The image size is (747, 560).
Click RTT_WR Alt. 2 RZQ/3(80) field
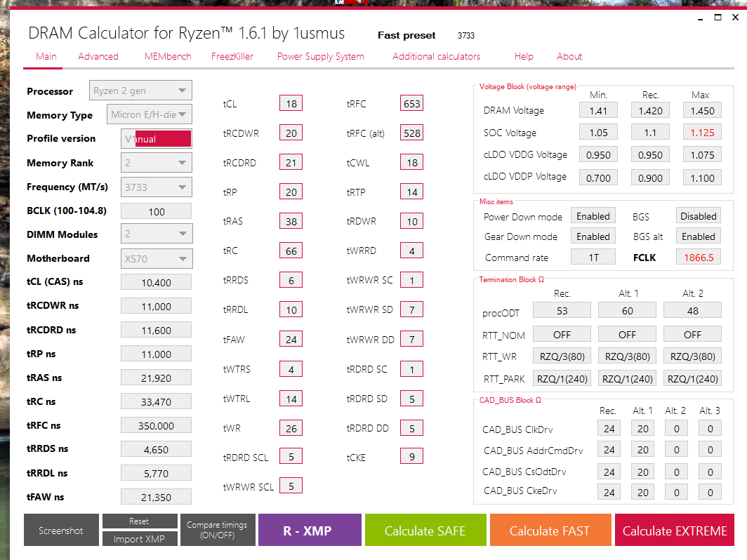[x=692, y=356]
